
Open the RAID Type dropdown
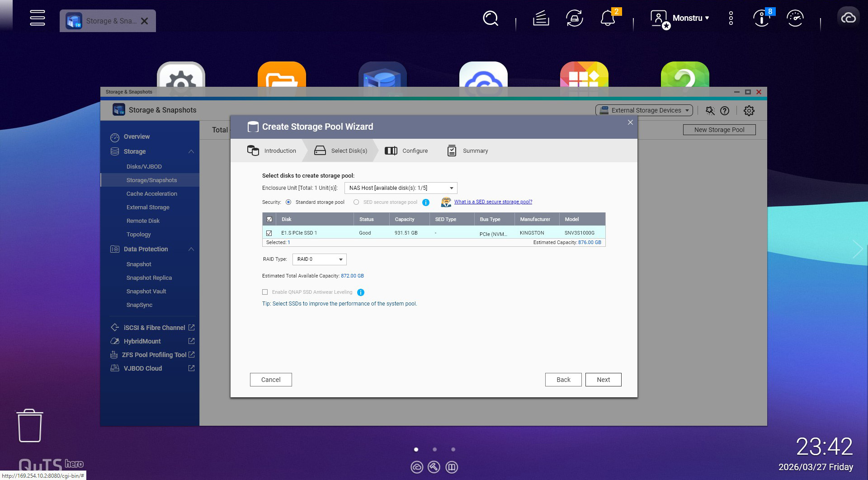[x=319, y=259]
